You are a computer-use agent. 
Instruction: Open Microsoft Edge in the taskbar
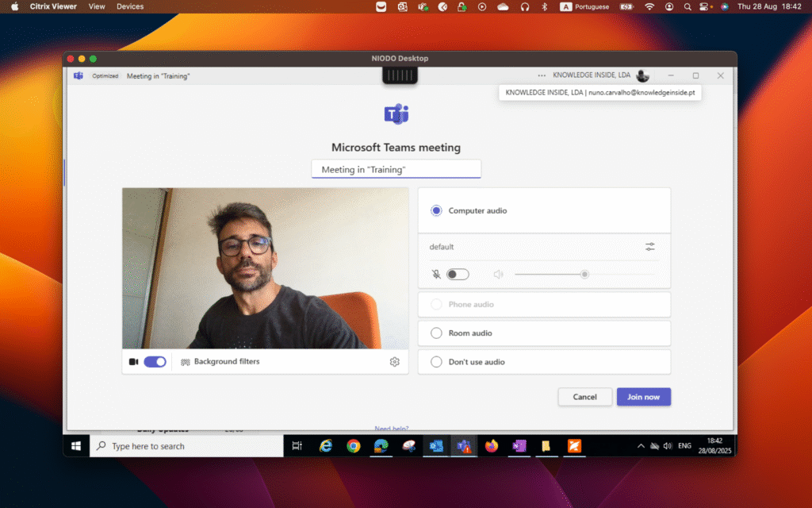[x=381, y=446]
